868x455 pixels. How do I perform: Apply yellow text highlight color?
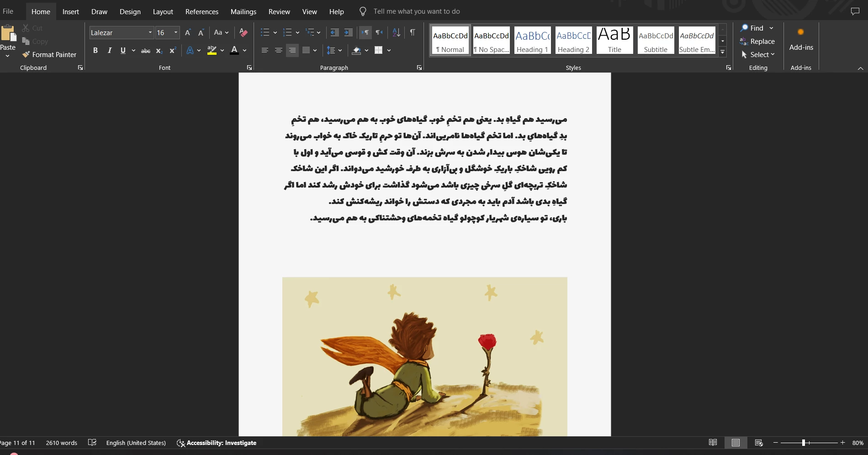coord(212,51)
